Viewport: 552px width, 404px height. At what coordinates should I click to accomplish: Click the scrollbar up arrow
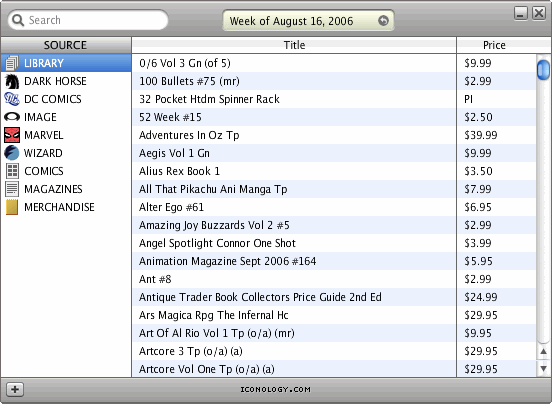[x=544, y=351]
